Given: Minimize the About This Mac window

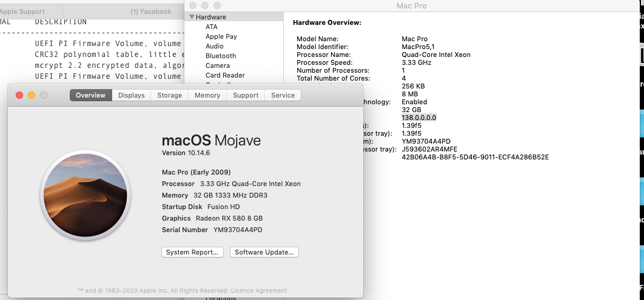Looking at the screenshot, I should tap(32, 95).
